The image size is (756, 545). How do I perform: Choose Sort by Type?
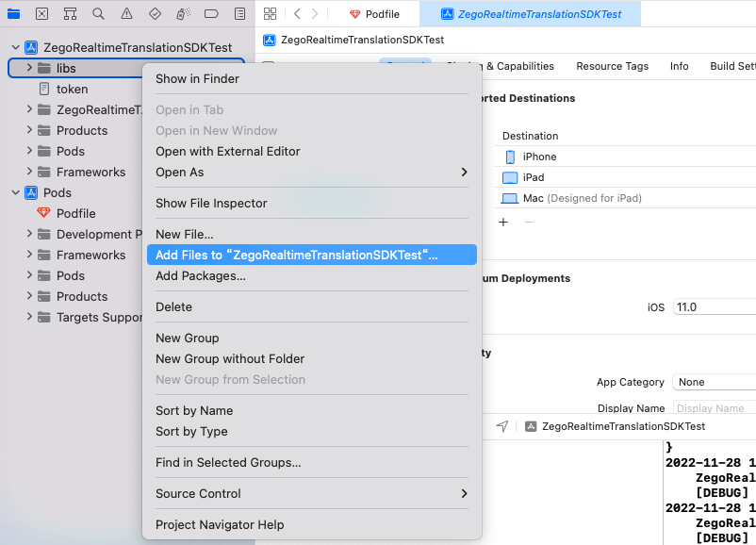(311, 431)
